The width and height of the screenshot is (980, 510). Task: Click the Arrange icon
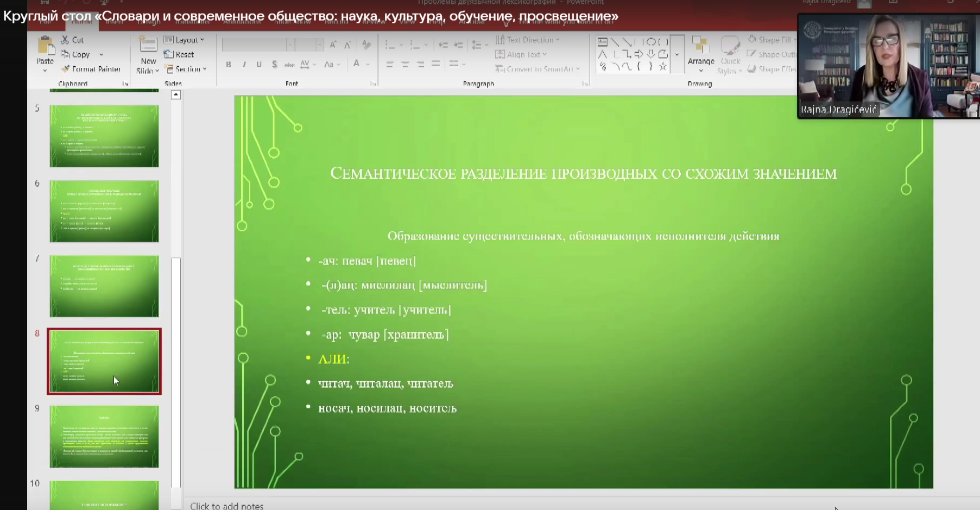click(700, 48)
